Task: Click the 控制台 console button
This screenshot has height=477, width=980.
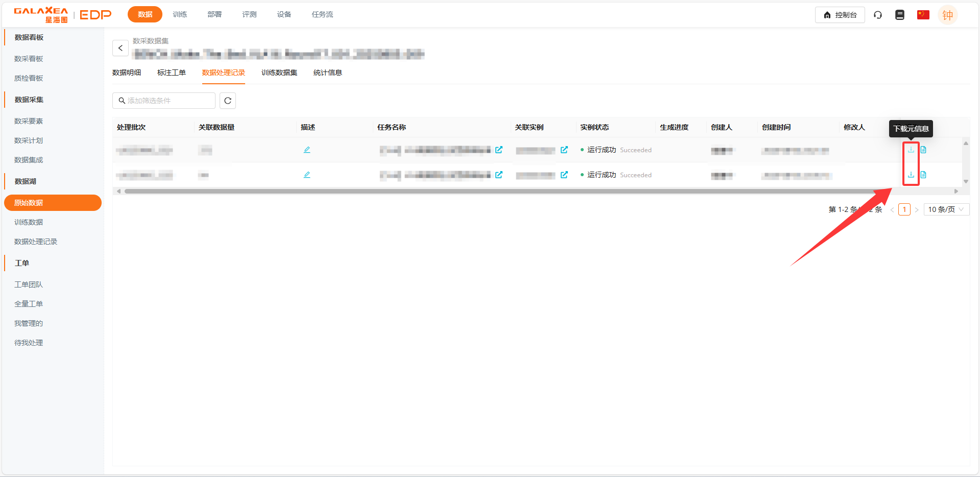Action: pyautogui.click(x=840, y=15)
